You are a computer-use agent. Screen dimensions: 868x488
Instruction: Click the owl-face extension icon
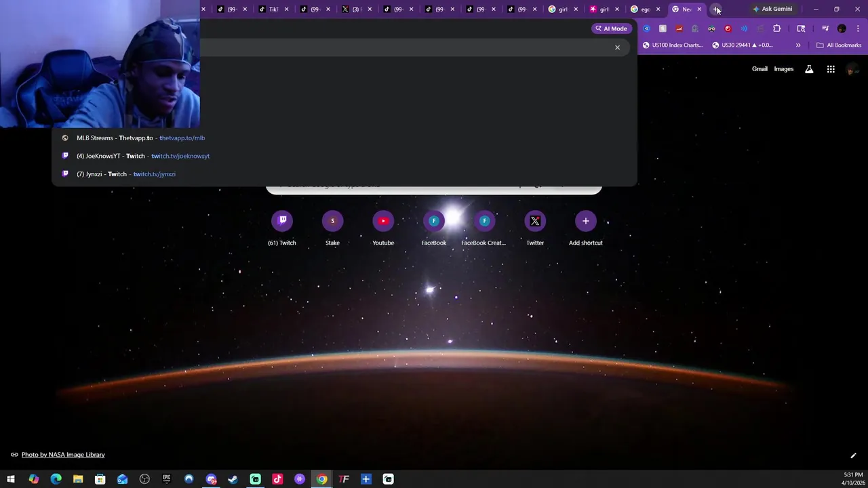[x=711, y=28]
